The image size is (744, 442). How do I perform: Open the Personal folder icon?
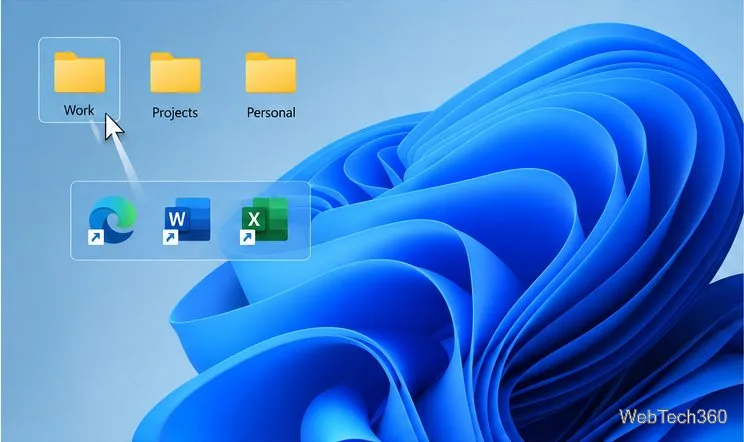[271, 73]
